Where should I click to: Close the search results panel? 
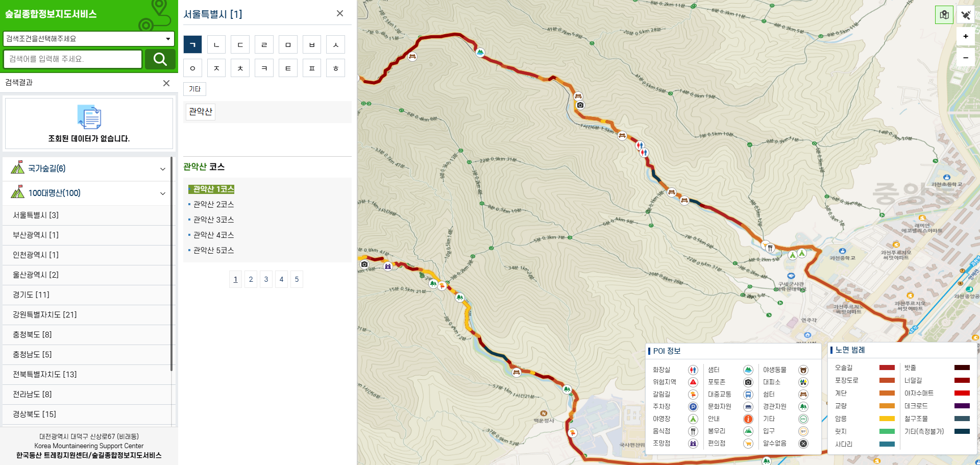tap(166, 83)
